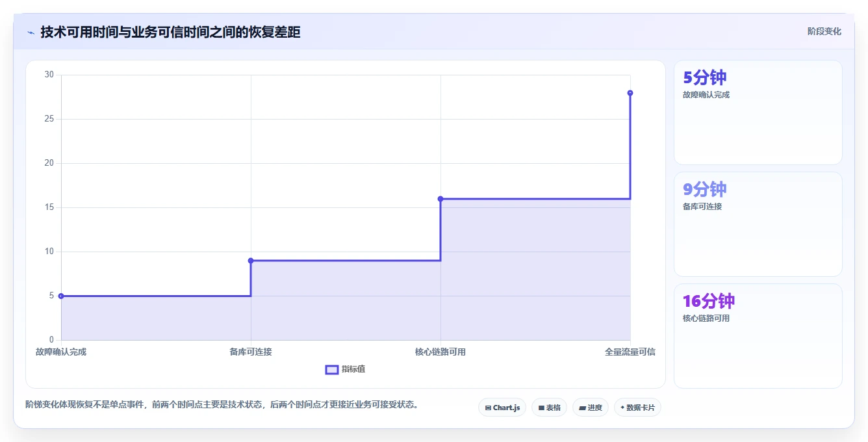
Task: Click the y-axis label 20
Action: tap(49, 163)
